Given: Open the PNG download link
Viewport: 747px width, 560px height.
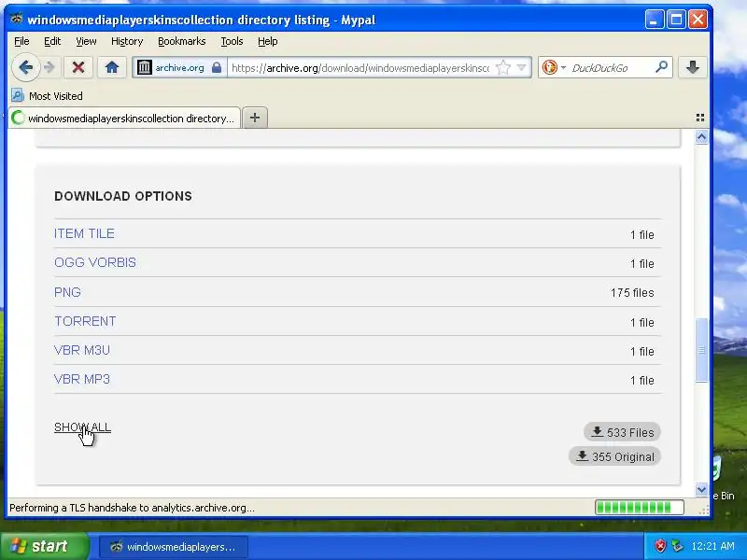Looking at the screenshot, I should (67, 292).
